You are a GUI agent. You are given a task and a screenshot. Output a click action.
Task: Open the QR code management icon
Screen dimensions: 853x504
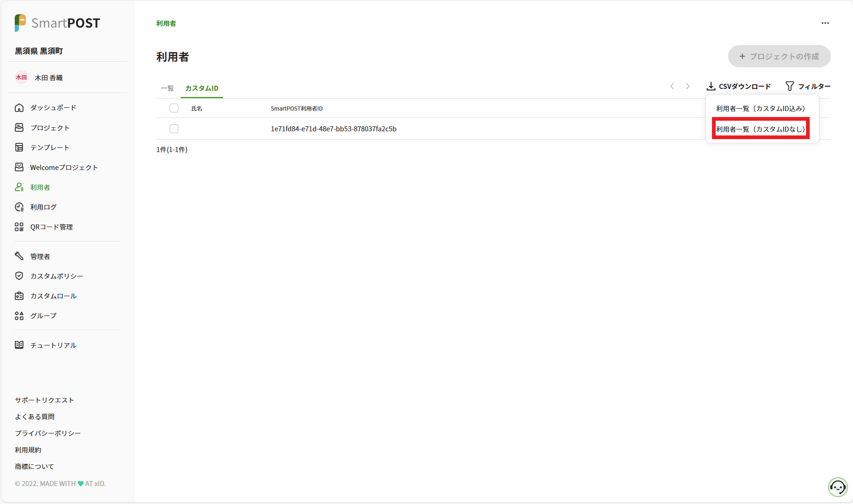(19, 227)
